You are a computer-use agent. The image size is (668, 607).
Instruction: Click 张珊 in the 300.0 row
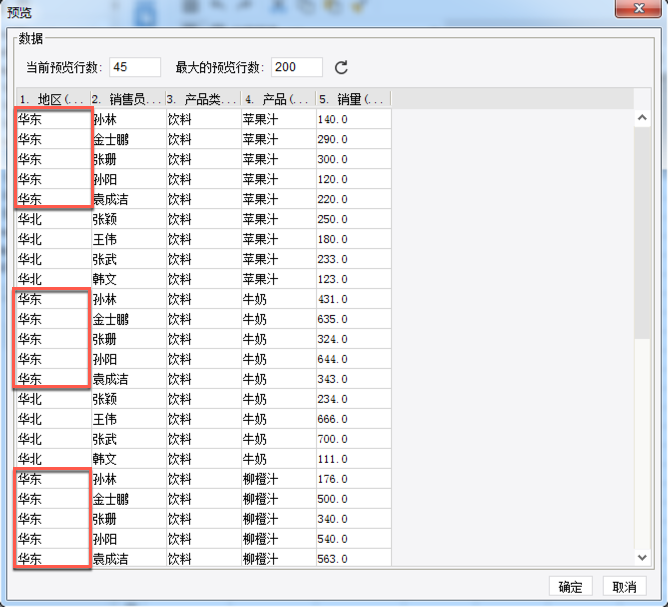pyautogui.click(x=105, y=159)
